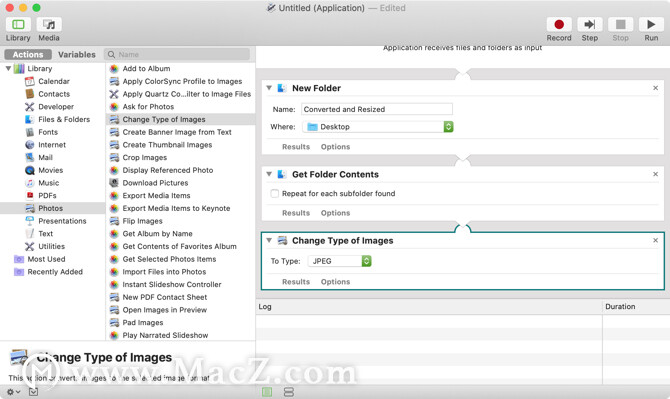Remove the New Folder action
Screen dimensions: 670x399
(655, 88)
